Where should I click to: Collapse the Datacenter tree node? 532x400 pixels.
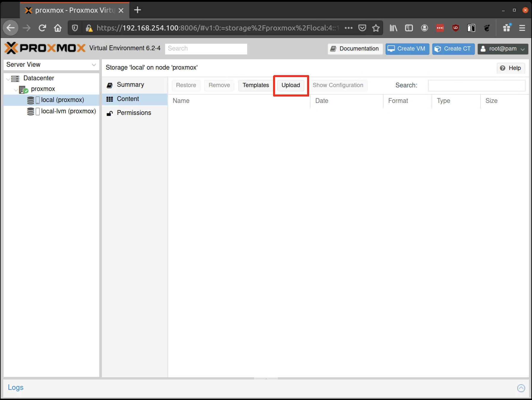click(x=8, y=78)
